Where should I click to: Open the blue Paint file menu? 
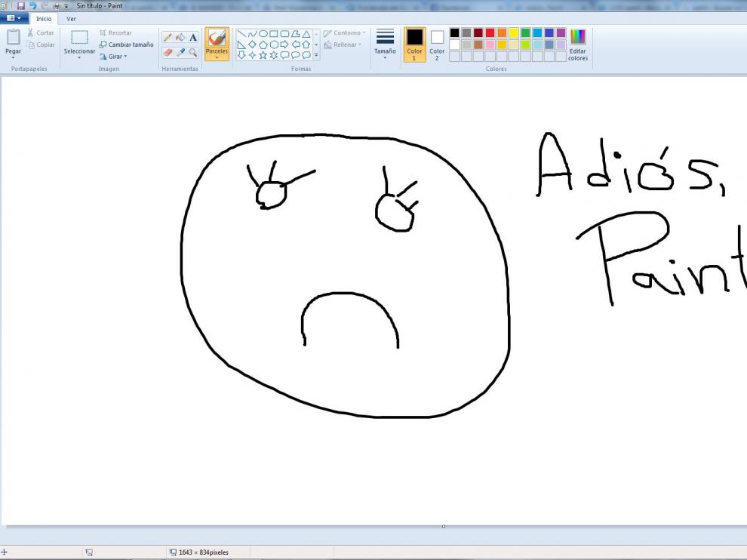(14, 19)
